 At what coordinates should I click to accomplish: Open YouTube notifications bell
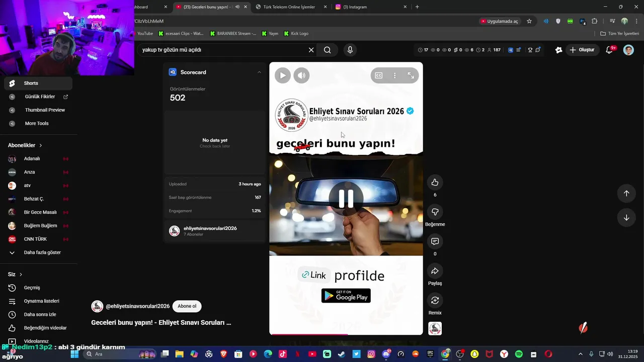pyautogui.click(x=610, y=50)
